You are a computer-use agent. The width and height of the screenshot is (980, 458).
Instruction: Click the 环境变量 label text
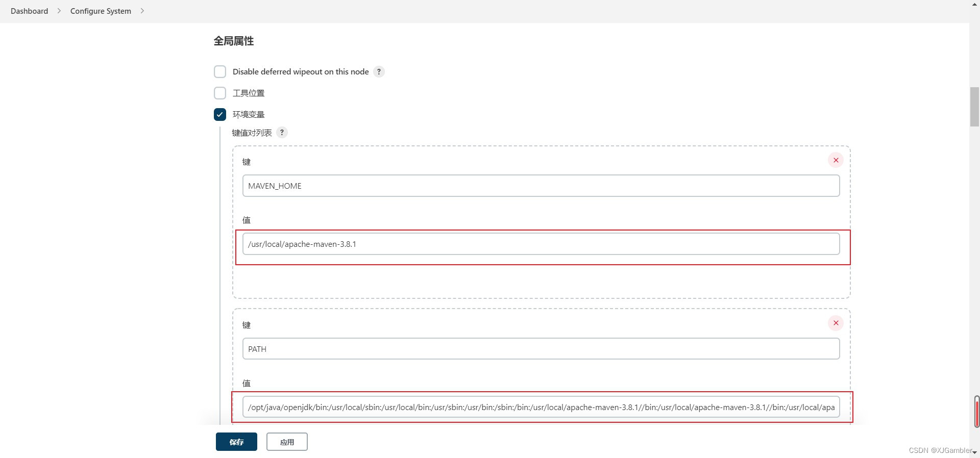coord(249,114)
